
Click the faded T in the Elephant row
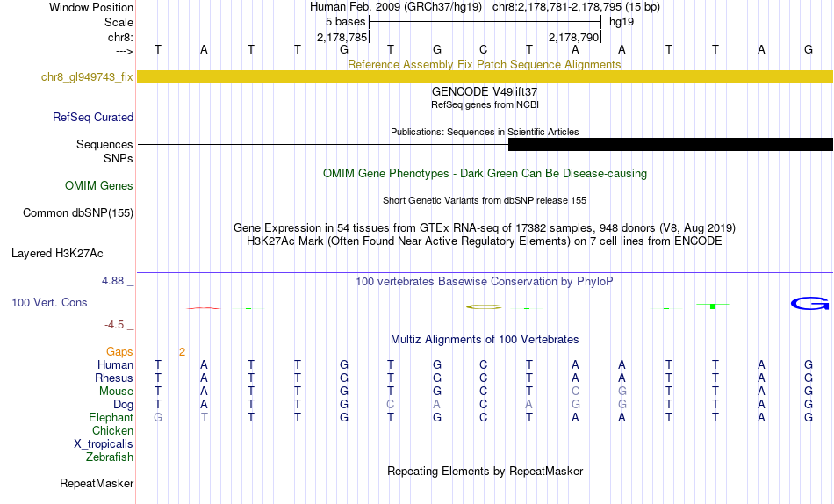pos(205,418)
